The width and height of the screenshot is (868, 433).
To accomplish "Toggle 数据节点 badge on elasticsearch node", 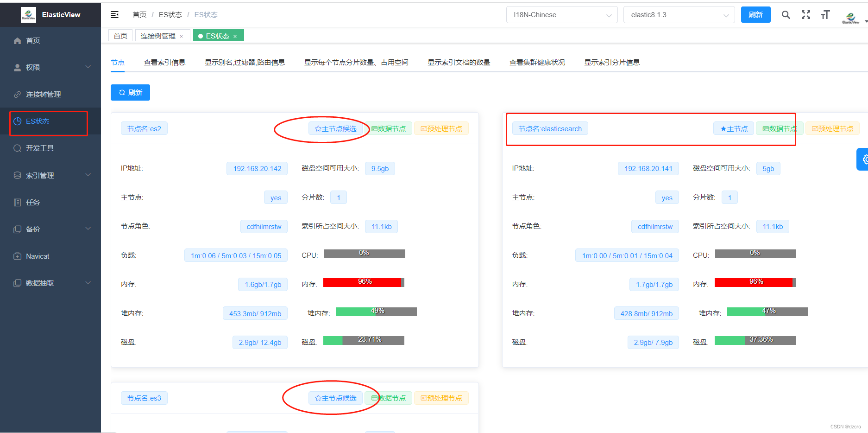I will [780, 128].
